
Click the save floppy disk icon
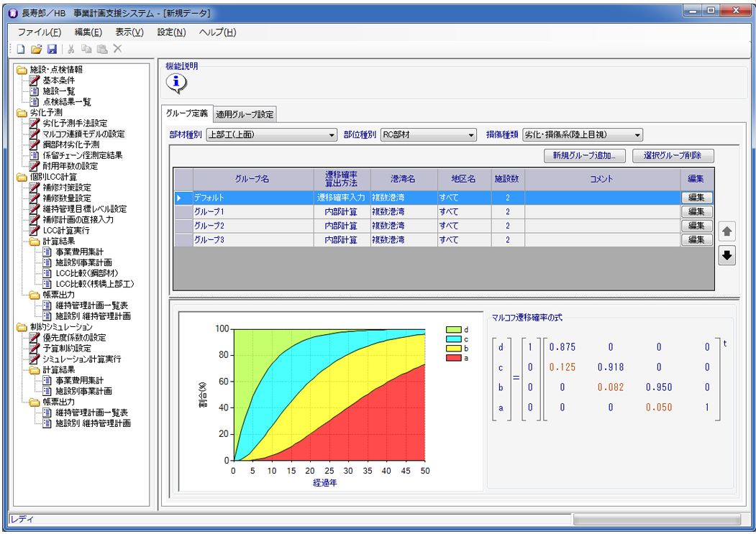51,49
